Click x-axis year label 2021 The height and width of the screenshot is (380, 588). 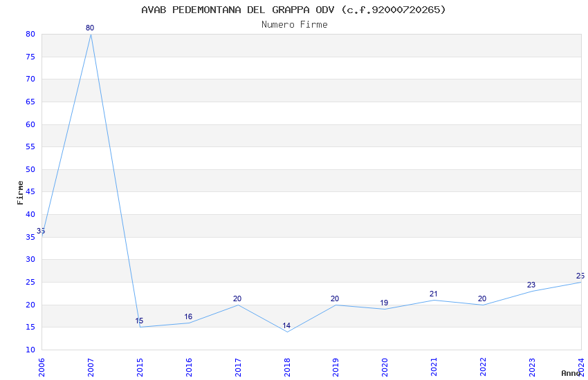click(434, 368)
